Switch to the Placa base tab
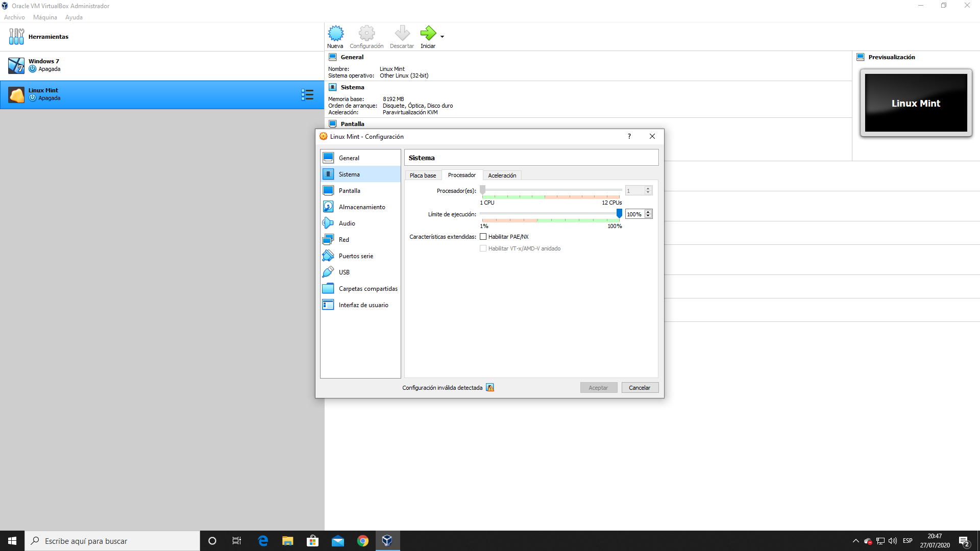980x551 pixels. 423,176
